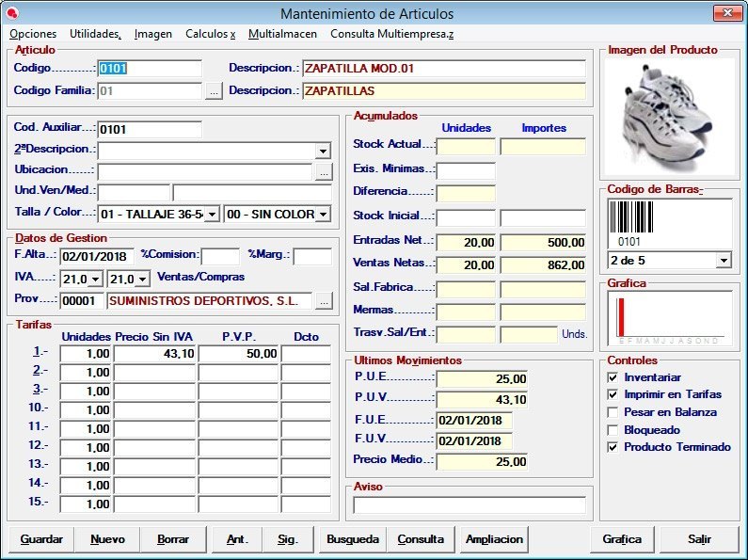Enable the Pesar en Balanza option

[613, 412]
